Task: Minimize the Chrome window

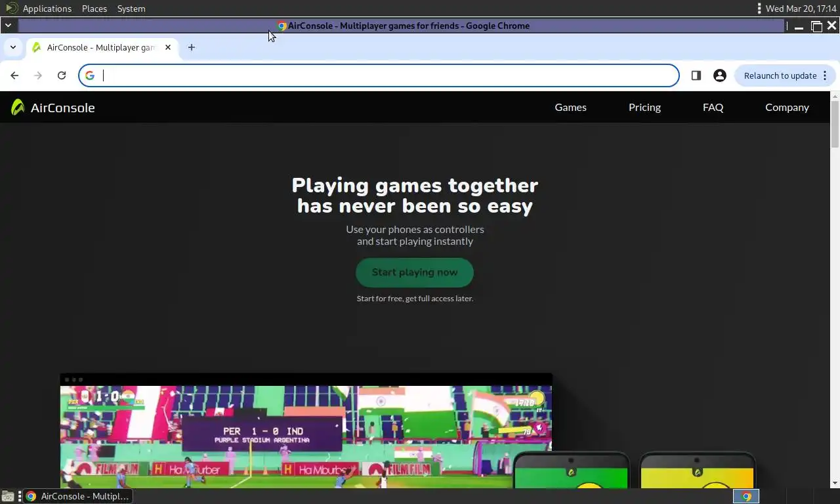Action: point(799,26)
